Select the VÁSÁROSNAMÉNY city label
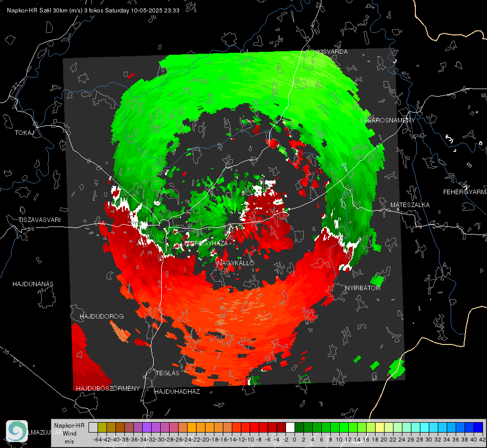 (x=388, y=120)
